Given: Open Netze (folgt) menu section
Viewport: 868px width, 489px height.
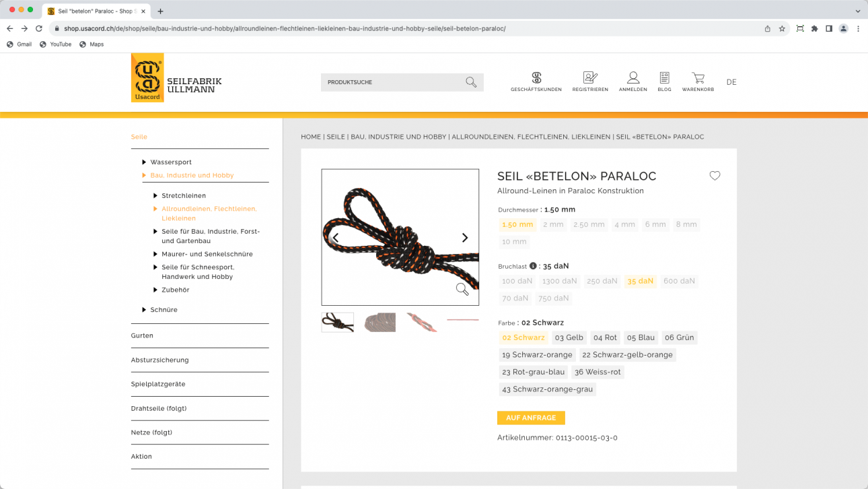Looking at the screenshot, I should [x=151, y=432].
